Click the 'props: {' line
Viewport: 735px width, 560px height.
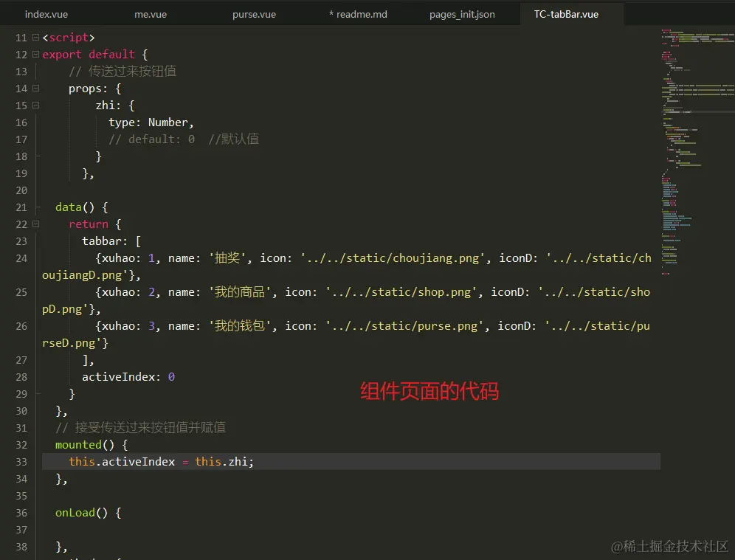[95, 88]
